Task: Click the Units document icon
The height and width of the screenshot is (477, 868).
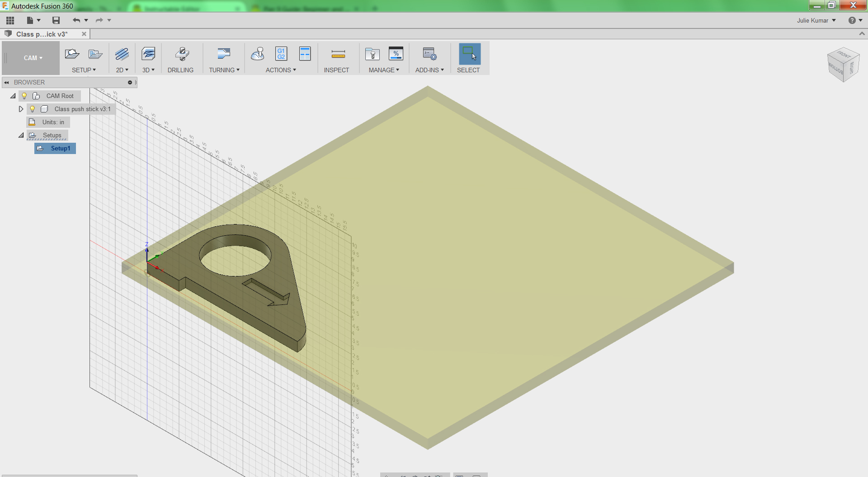Action: (32, 122)
